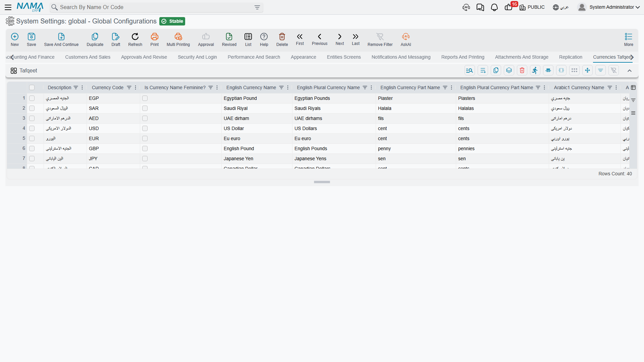644x362 pixels.
Task: Go to Last record
Action: 356,40
